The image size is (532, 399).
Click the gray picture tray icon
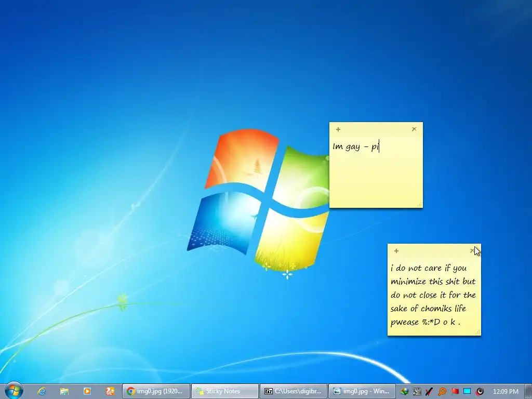pos(417,392)
